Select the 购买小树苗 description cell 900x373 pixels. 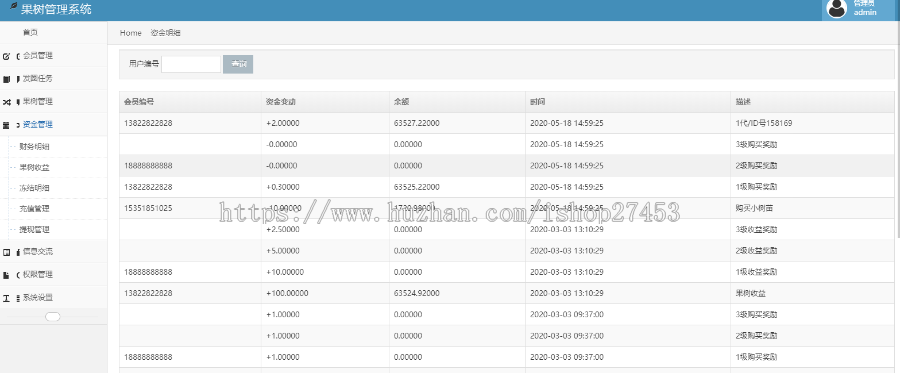point(754,208)
